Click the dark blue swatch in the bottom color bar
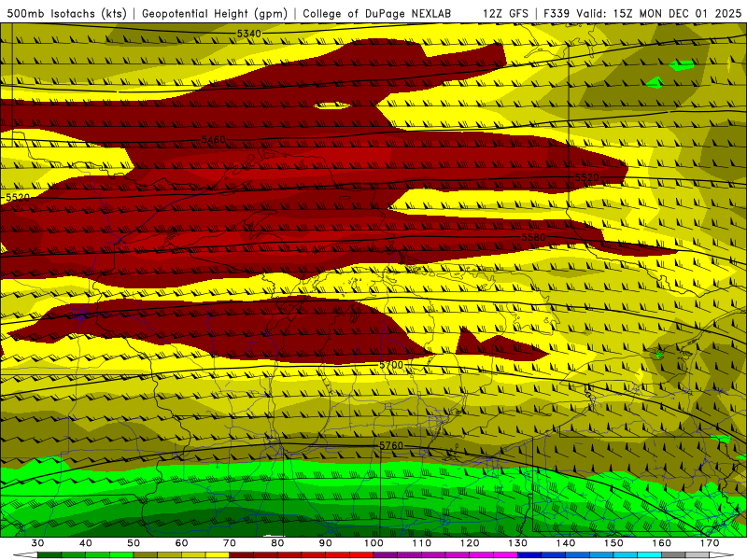This screenshot has height=560, width=747. (529, 555)
